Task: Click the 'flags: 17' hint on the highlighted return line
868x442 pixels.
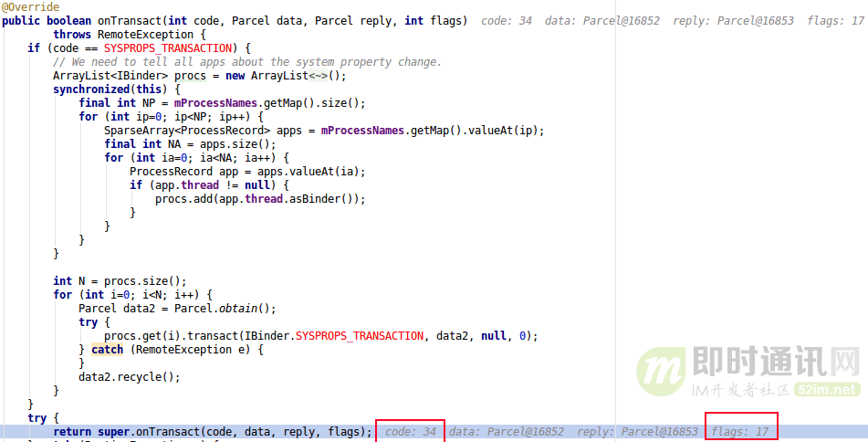Action: tap(740, 432)
